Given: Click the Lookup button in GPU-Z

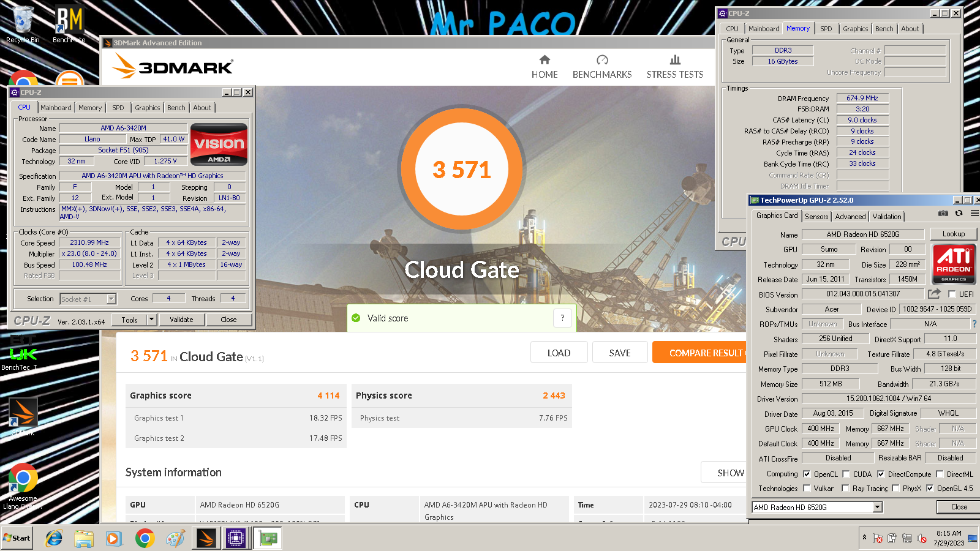Looking at the screenshot, I should tap(954, 234).
